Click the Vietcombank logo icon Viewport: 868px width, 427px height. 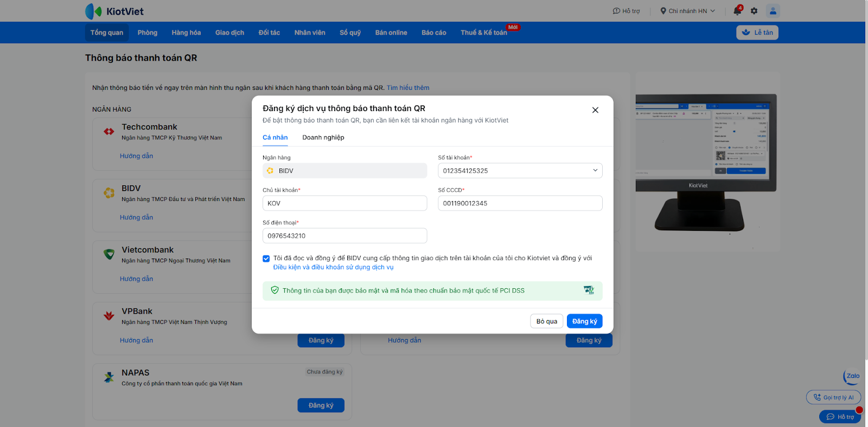(109, 254)
